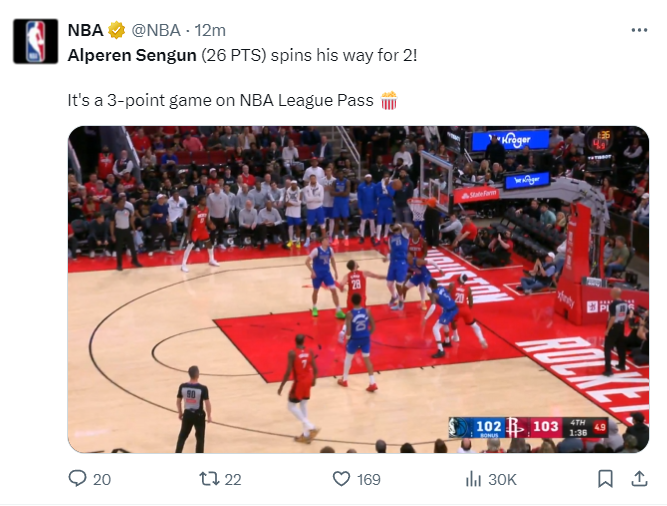Bookmark this NBA tweet
667x506 pixels.
pyautogui.click(x=605, y=479)
